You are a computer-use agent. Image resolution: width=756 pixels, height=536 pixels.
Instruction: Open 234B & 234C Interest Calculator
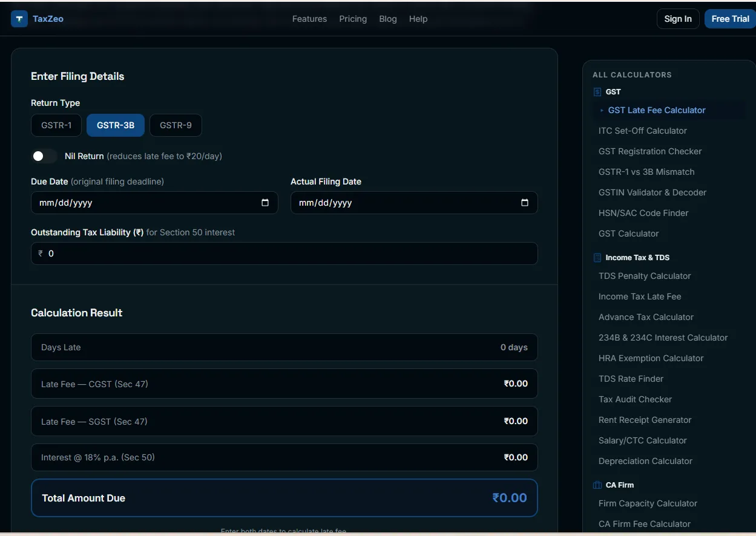coord(663,338)
